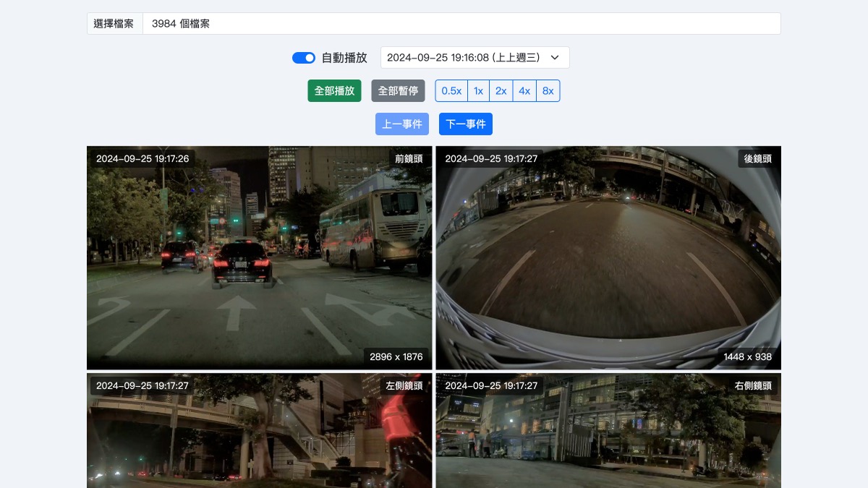Click the 前鏡頭 label

click(409, 159)
